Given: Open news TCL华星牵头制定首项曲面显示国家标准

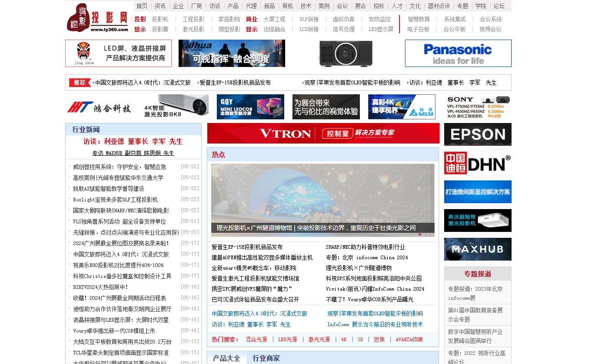Looking at the screenshot, I should click(x=121, y=353).
